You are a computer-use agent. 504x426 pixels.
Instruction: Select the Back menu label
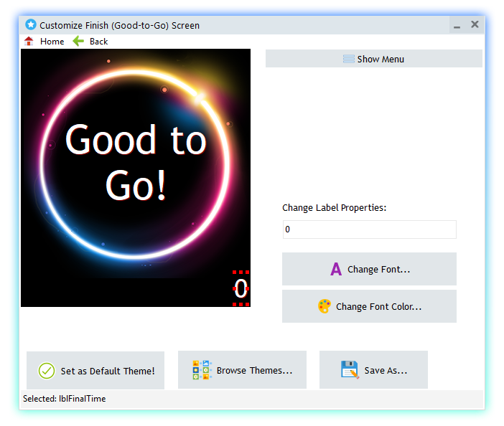98,42
